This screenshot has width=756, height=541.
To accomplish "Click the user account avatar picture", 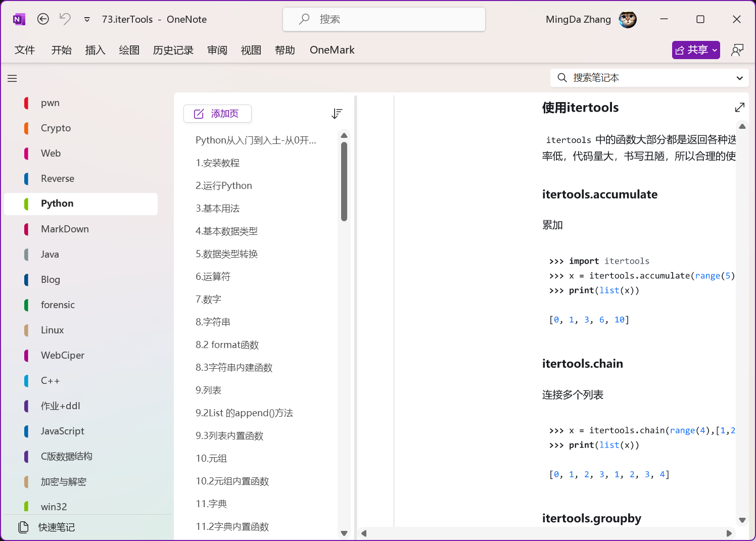I will [x=628, y=20].
